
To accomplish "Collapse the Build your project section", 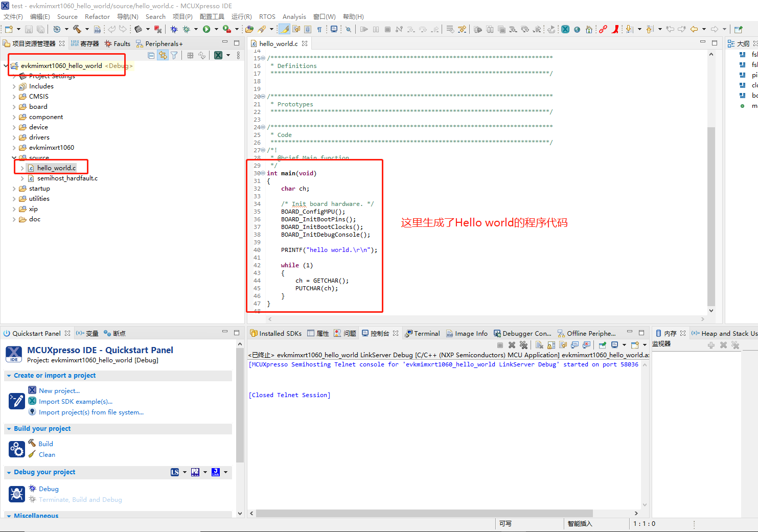I will pyautogui.click(x=9, y=429).
